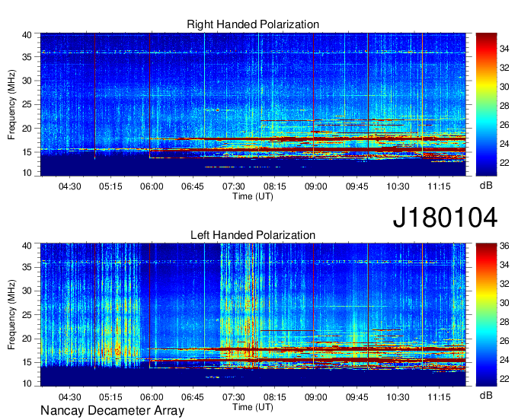Click the bottom plot's dB color bar

click(x=486, y=315)
